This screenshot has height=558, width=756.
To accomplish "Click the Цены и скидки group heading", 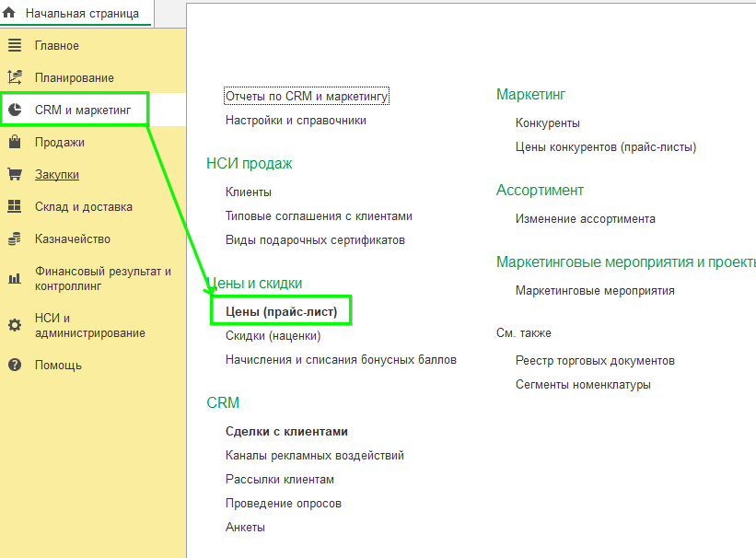I will pyautogui.click(x=254, y=283).
